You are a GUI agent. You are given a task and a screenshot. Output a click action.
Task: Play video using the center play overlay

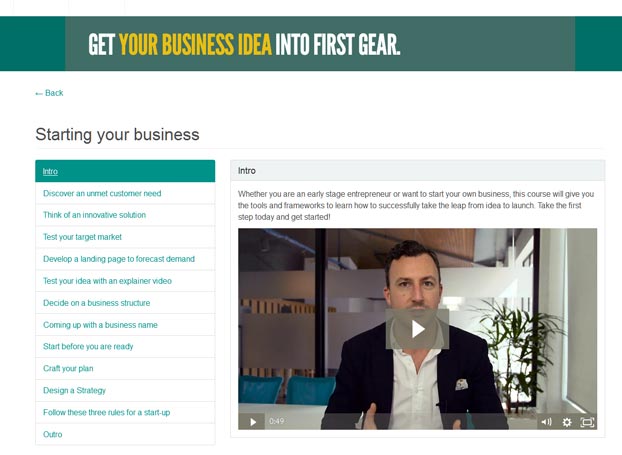point(417,329)
